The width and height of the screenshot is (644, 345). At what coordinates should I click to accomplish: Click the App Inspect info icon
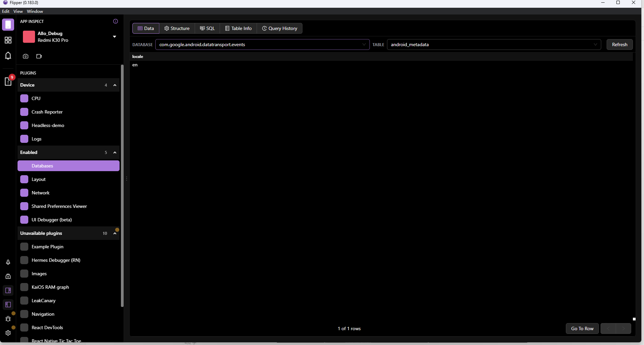click(116, 21)
